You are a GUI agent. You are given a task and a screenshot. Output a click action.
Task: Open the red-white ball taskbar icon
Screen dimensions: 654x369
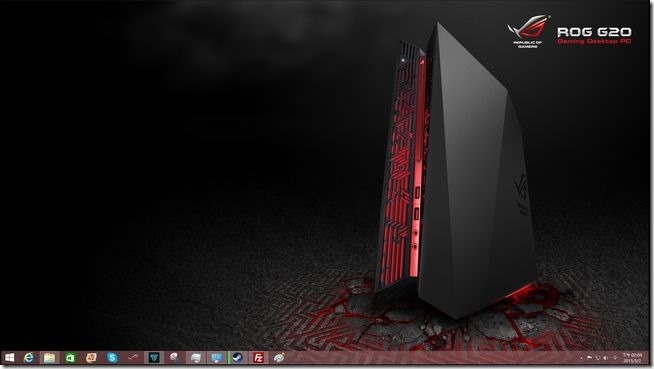[174, 358]
